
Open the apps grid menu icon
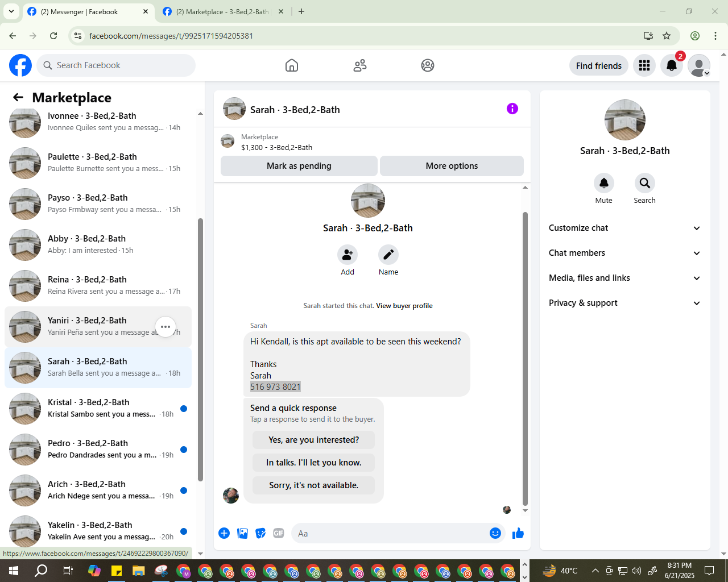[x=644, y=65]
